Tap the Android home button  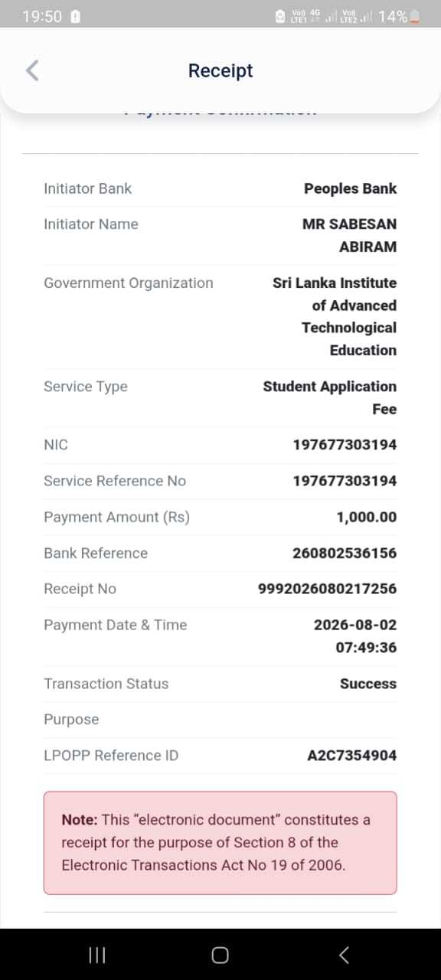click(x=220, y=955)
